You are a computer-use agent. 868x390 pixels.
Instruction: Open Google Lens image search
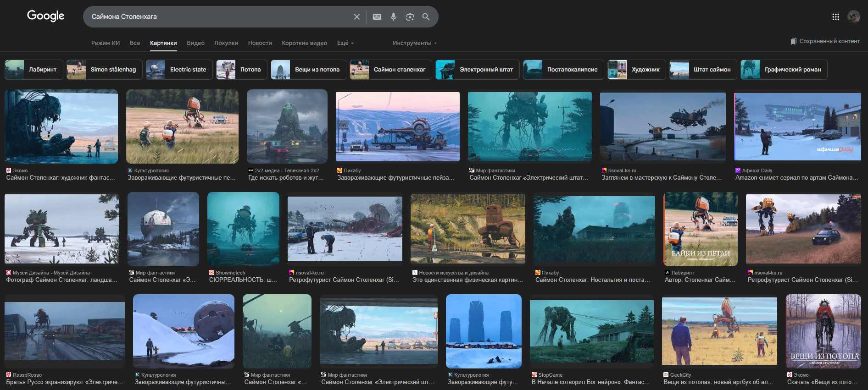point(410,17)
